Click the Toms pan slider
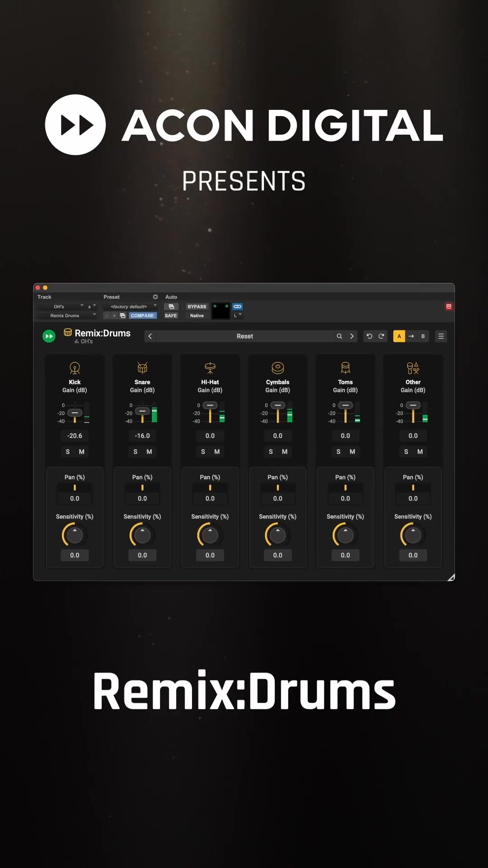488x868 pixels. pos(346,488)
